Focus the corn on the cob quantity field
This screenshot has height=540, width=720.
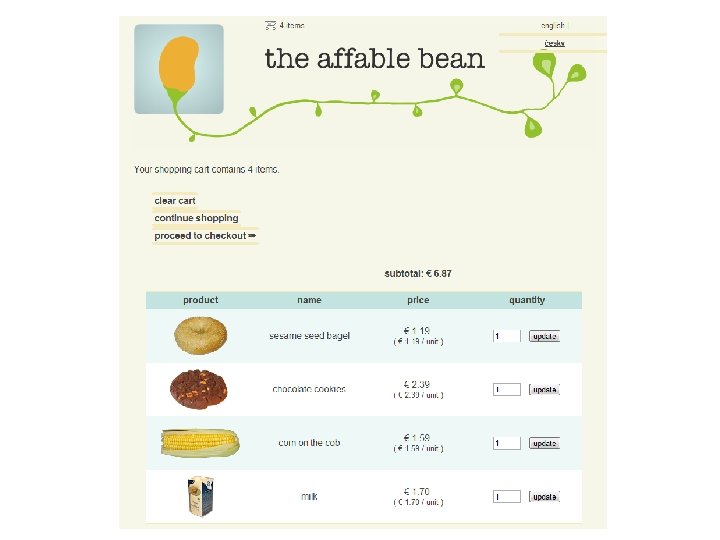click(x=507, y=443)
